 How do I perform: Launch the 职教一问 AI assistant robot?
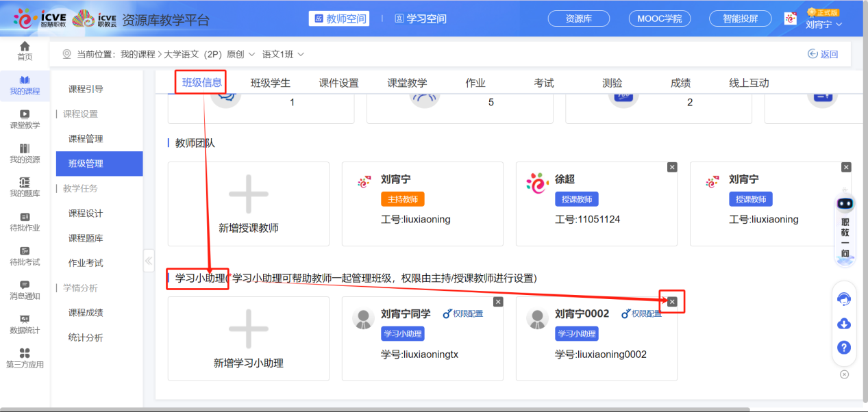(x=844, y=205)
